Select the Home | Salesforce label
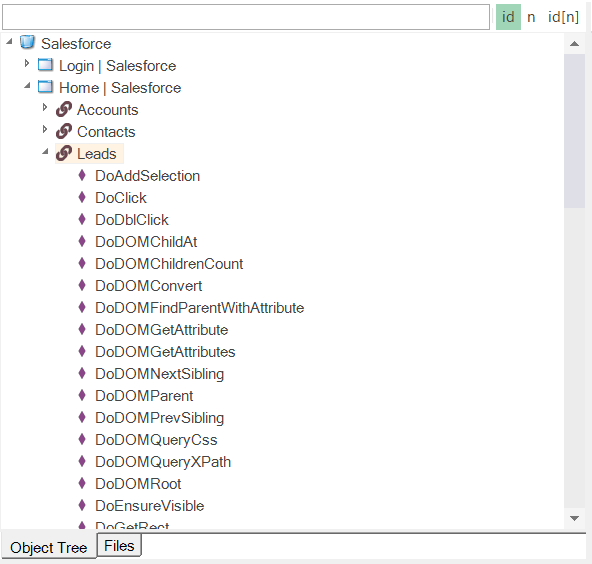 tap(120, 88)
